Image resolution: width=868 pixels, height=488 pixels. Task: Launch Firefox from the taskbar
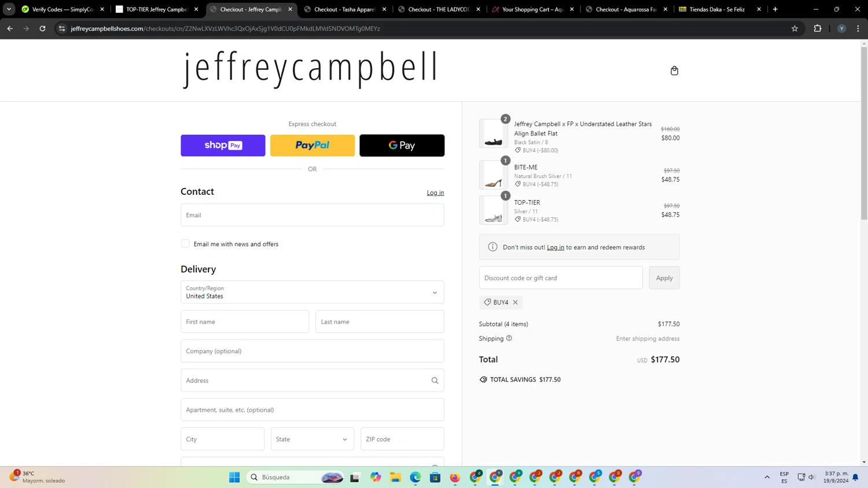455,477
